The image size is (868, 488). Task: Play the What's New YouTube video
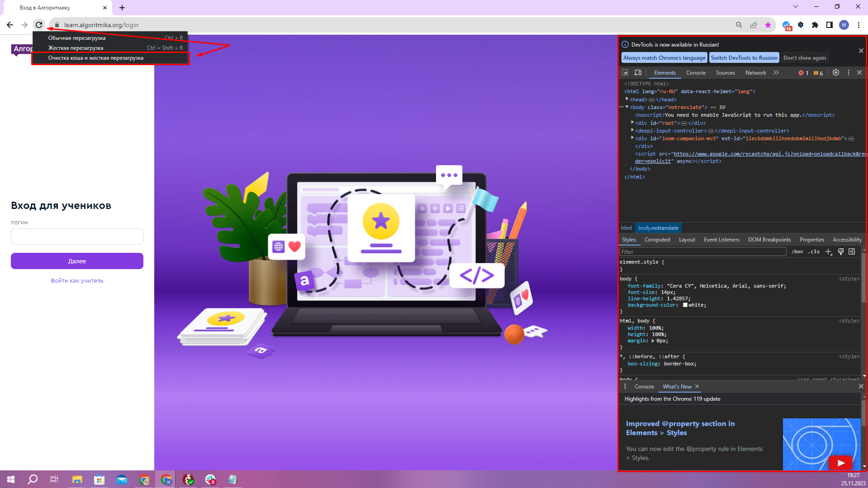[840, 463]
